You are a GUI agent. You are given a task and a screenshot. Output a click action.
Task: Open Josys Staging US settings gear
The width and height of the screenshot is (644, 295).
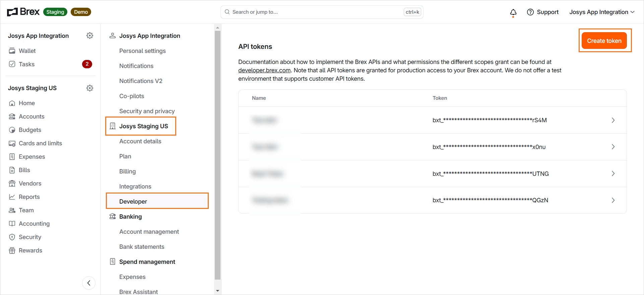90,88
